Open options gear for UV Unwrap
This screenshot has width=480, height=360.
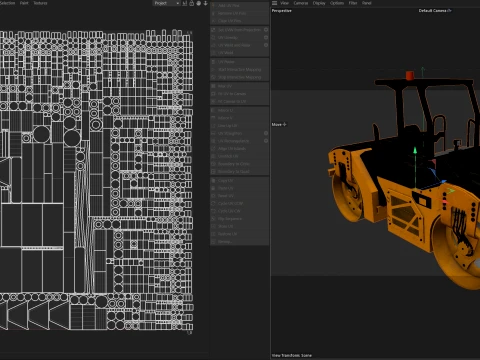click(x=266, y=37)
